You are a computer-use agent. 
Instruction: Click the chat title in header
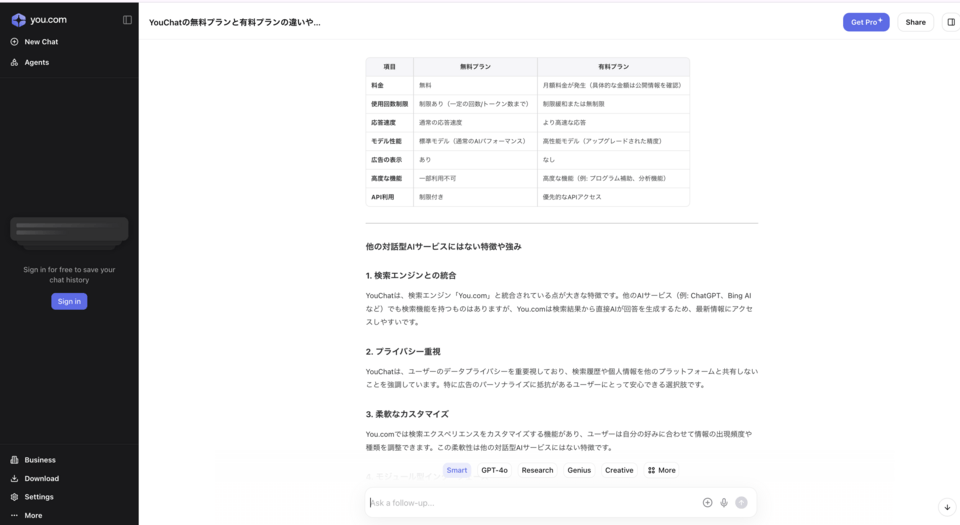tap(234, 22)
